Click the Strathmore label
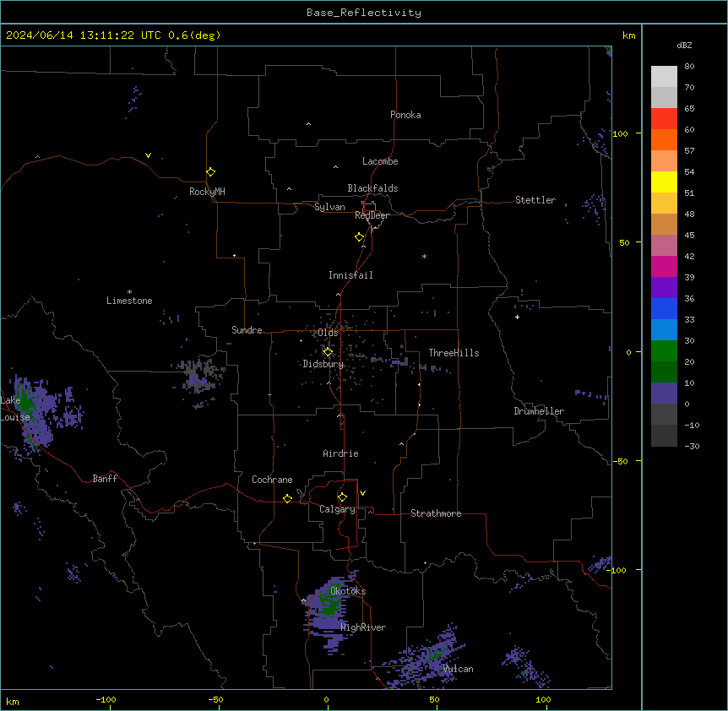 [x=436, y=513]
